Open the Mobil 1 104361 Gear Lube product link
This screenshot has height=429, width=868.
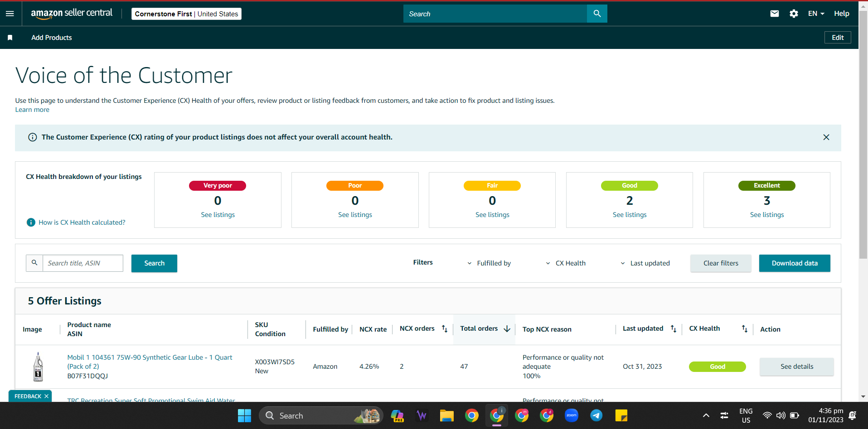point(150,362)
